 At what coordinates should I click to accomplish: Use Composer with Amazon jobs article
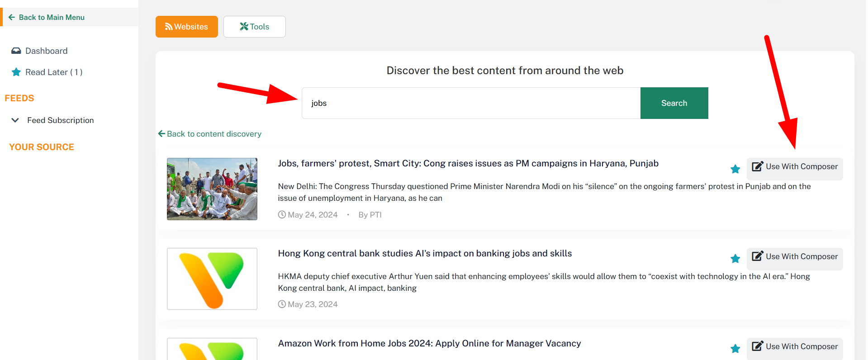pyautogui.click(x=795, y=347)
